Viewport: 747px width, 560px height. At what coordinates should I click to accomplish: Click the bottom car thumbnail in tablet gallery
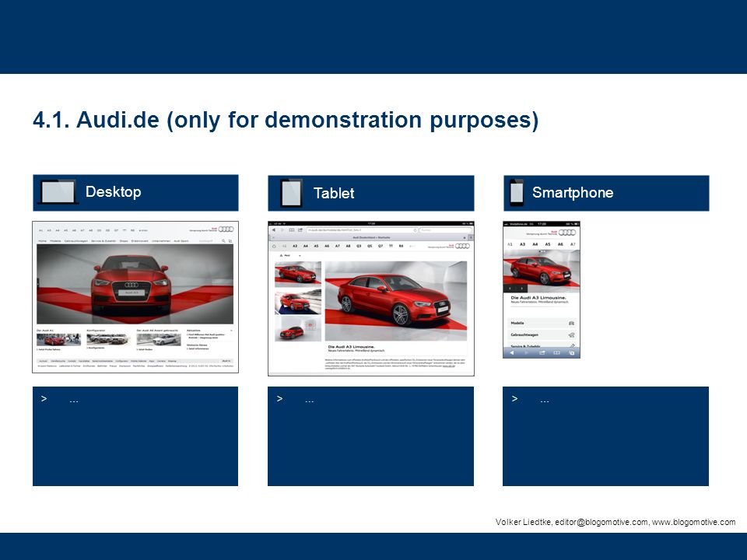pyautogui.click(x=298, y=329)
